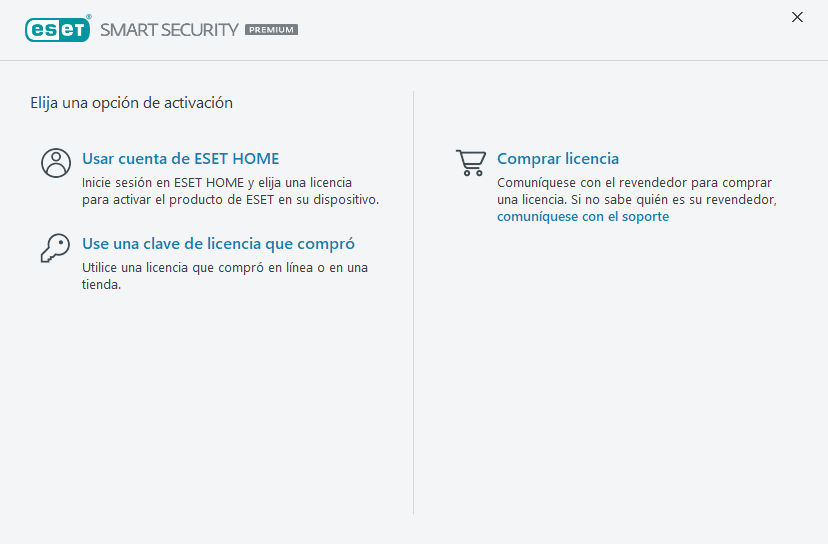828x544 pixels.
Task: Click the "SMART SECURITY" product title text
Action: (x=169, y=30)
